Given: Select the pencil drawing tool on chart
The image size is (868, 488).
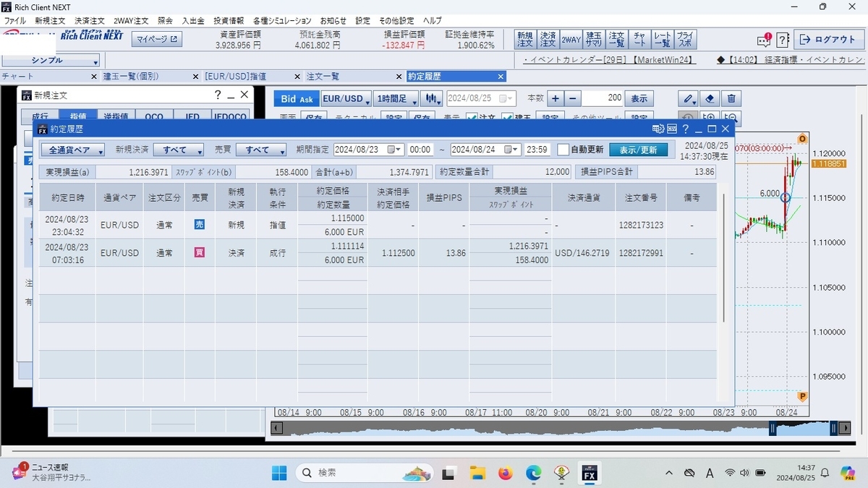Looking at the screenshot, I should [689, 98].
